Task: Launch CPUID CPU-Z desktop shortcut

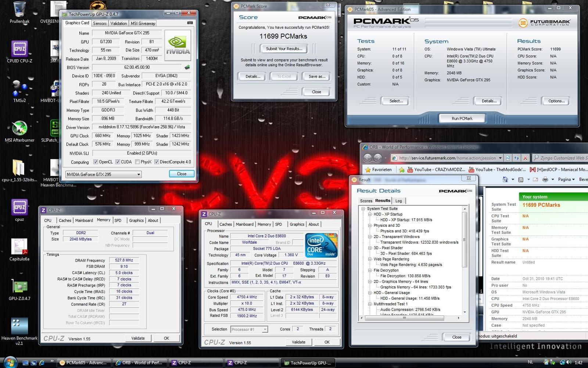Action: tap(19, 52)
